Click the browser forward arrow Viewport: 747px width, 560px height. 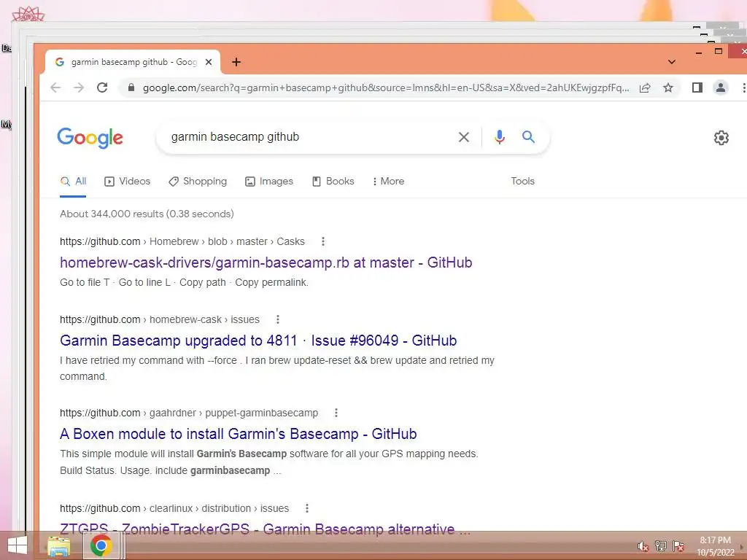coord(79,87)
